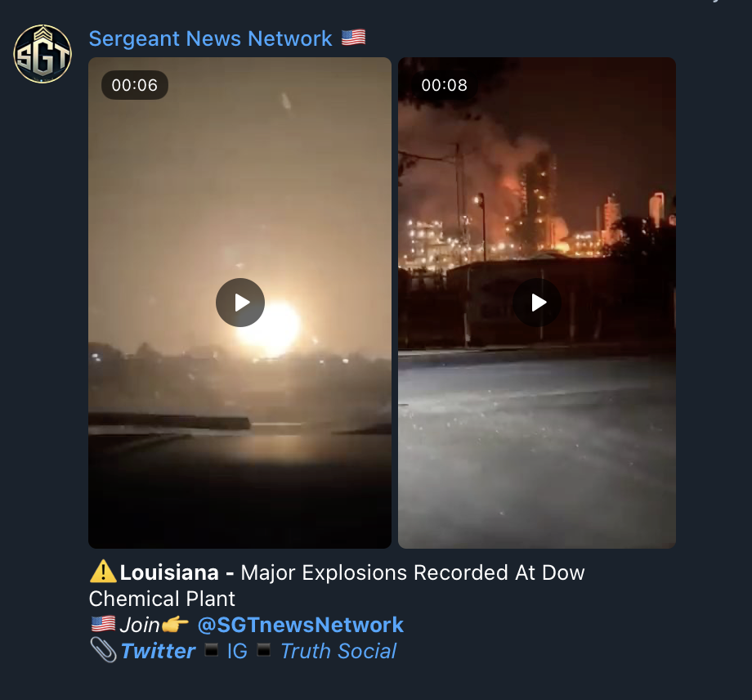Screen dimensions: 752x700
Task: Click the yellow warning sign emoji
Action: pyautogui.click(x=103, y=572)
